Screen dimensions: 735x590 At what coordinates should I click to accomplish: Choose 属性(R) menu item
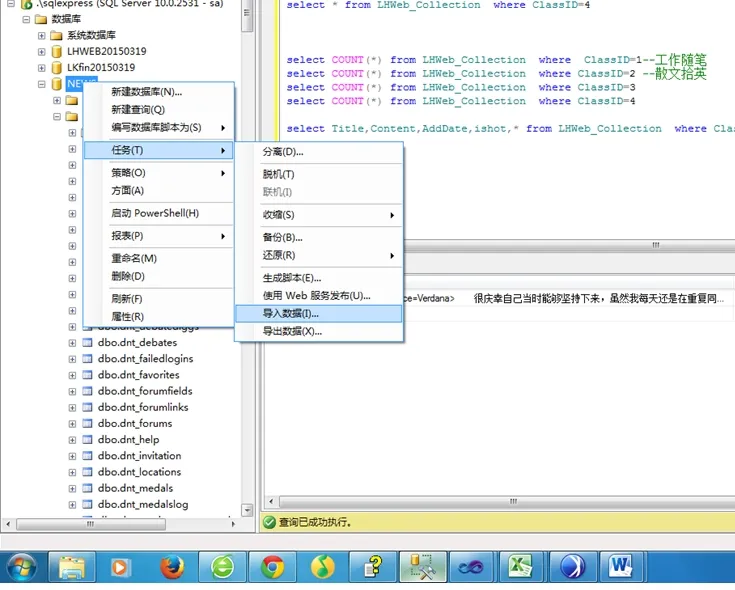click(x=158, y=317)
